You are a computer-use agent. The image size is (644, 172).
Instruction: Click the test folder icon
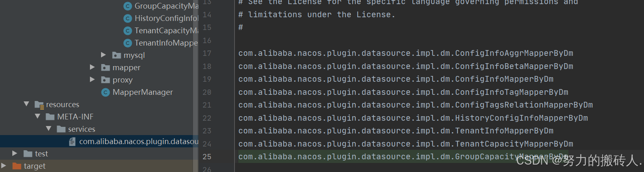(x=28, y=154)
